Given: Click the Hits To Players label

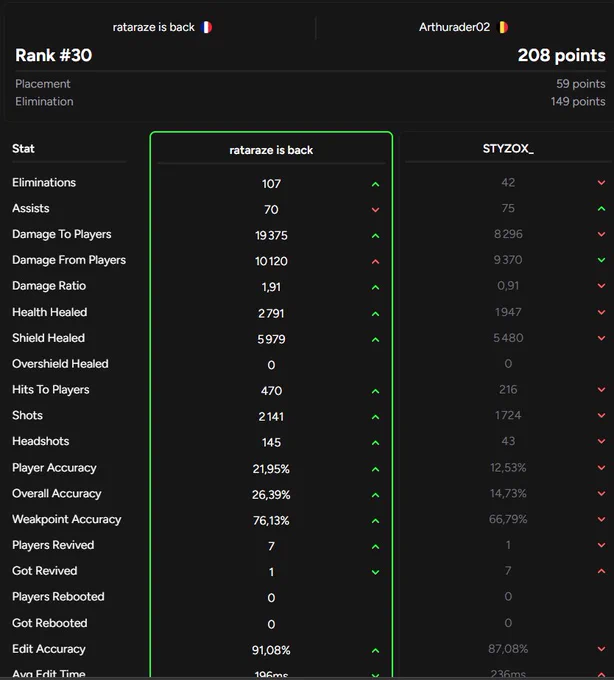Looking at the screenshot, I should 51,389.
